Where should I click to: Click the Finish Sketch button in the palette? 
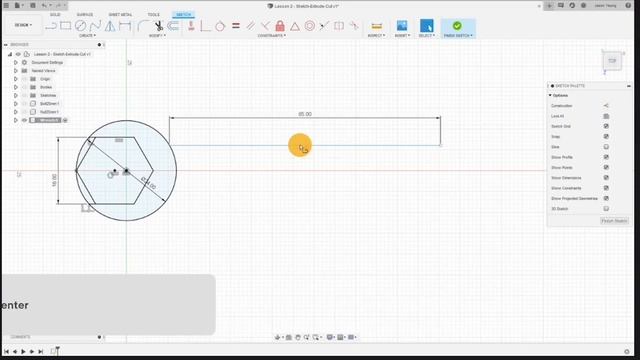pos(614,221)
